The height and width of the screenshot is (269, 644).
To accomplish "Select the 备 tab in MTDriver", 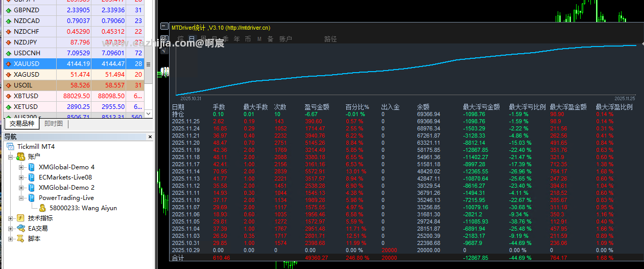I will click(x=270, y=39).
